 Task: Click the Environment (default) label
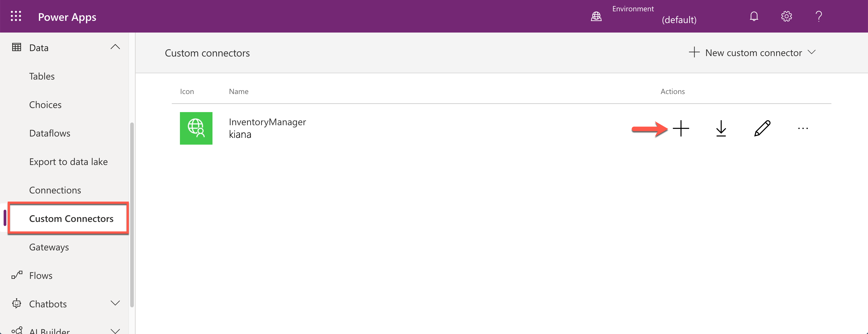654,14
